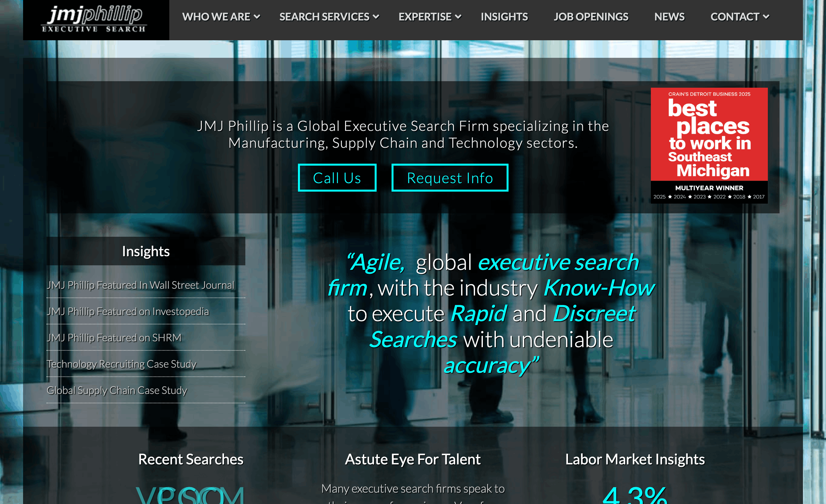Select News in the navigation bar
Screen dimensions: 826x504
(x=669, y=17)
